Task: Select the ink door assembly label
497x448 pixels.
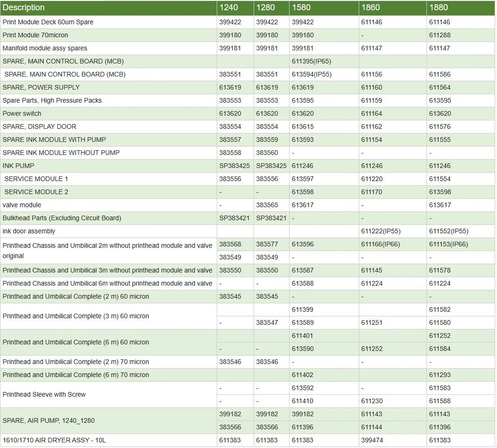Action: pos(29,231)
